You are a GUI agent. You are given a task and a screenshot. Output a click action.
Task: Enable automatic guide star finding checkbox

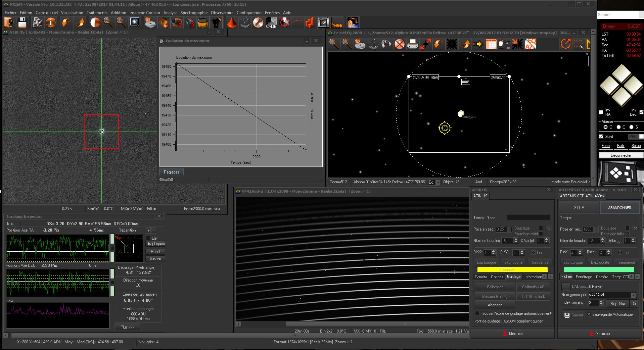(477, 313)
